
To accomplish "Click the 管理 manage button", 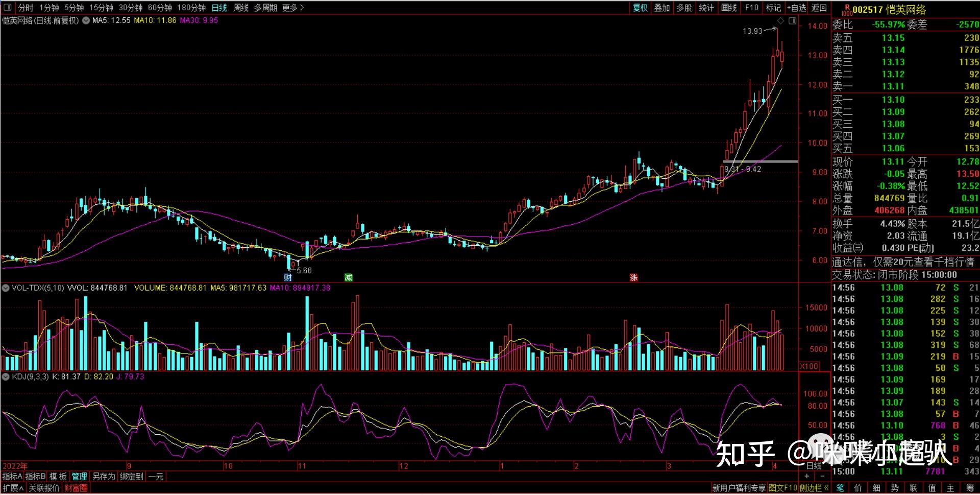I will coord(80,476).
